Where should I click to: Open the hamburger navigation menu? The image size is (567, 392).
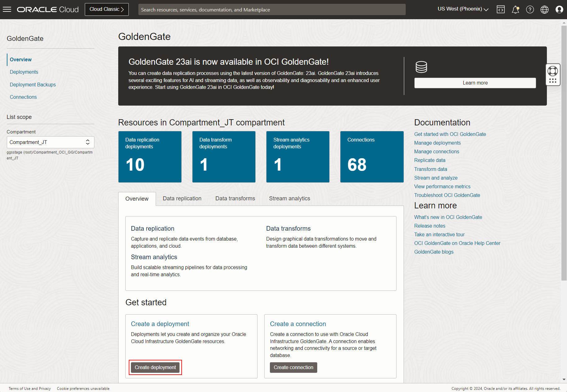[7, 9]
